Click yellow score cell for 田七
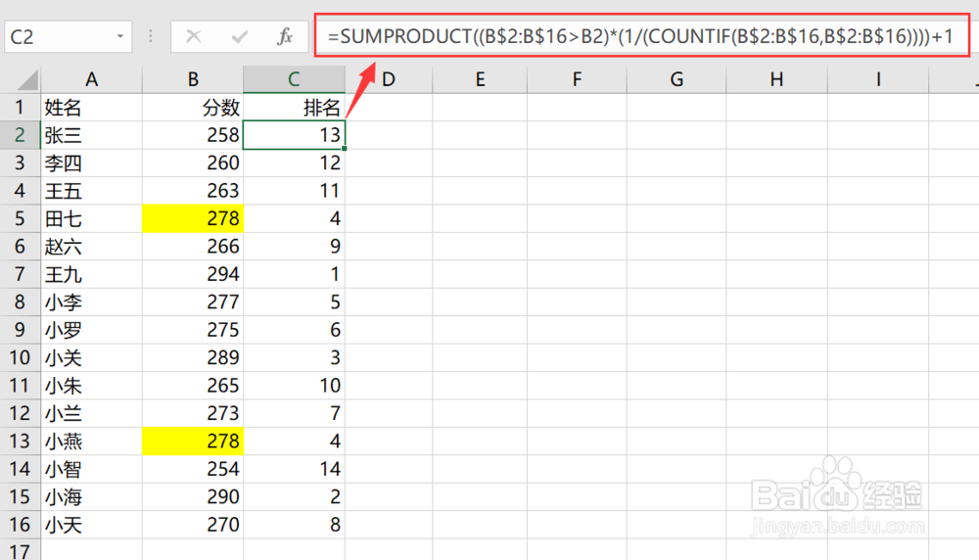Viewport: 979px width, 560px height. pos(193,218)
